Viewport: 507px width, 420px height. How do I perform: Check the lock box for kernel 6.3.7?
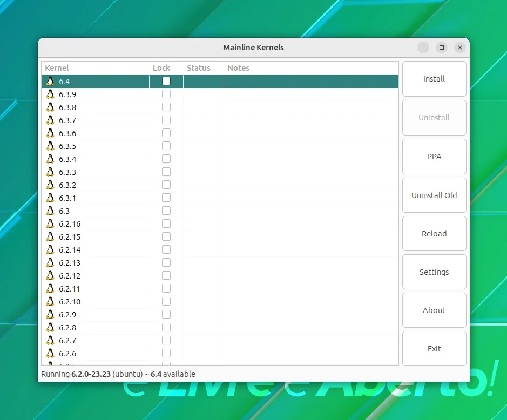(166, 120)
